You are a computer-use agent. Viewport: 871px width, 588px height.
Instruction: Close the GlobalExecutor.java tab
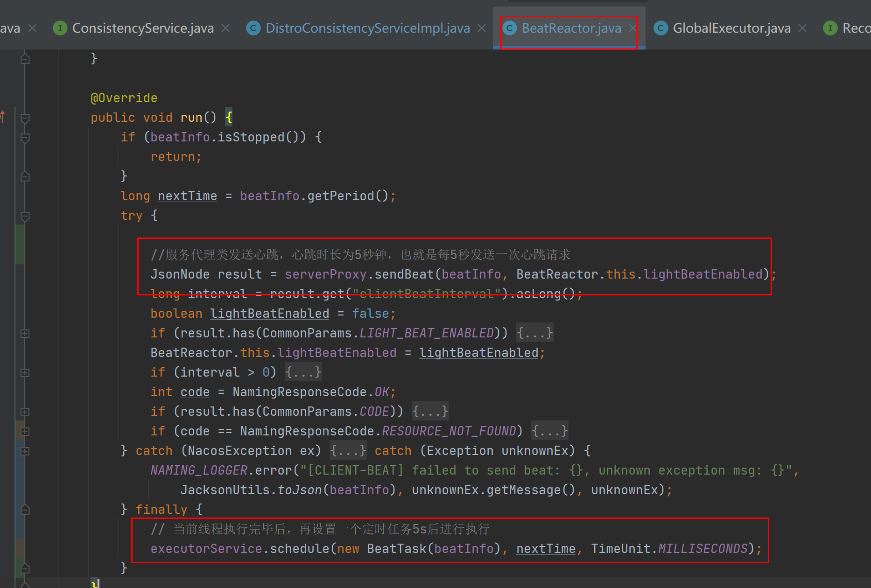[x=802, y=28]
